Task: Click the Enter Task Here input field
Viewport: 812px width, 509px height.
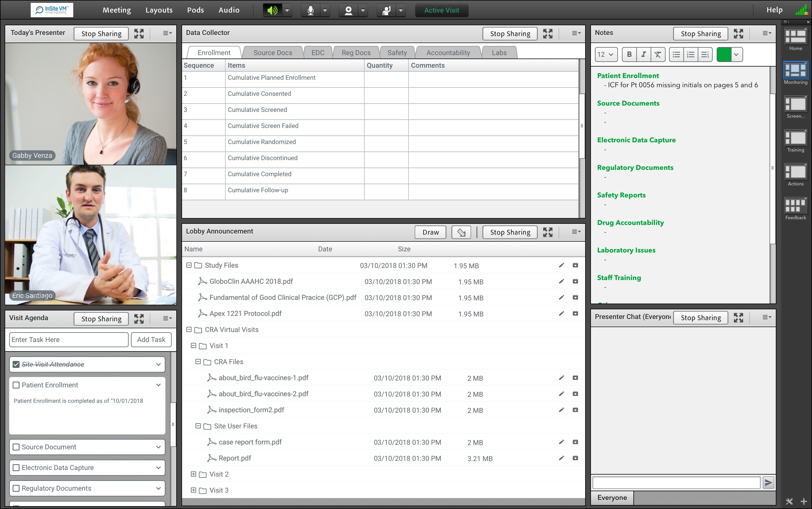Action: (x=69, y=339)
